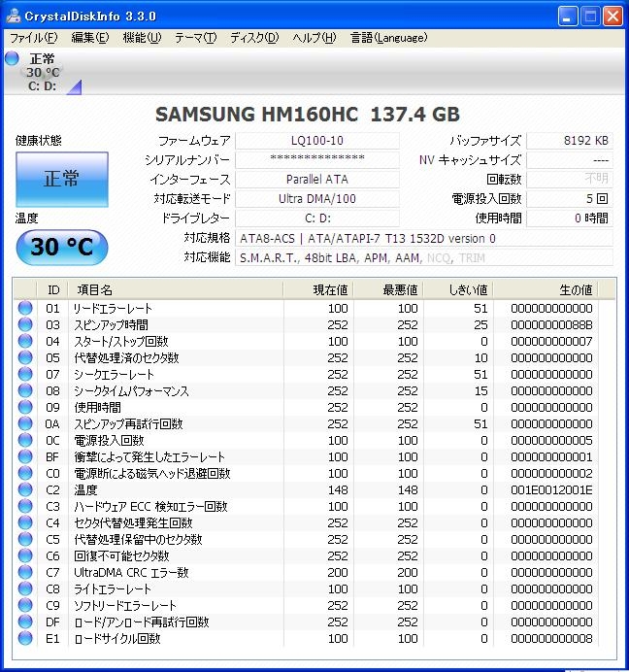629x672 pixels.
Task: Click the しきい値 column header
Action: coord(458,290)
